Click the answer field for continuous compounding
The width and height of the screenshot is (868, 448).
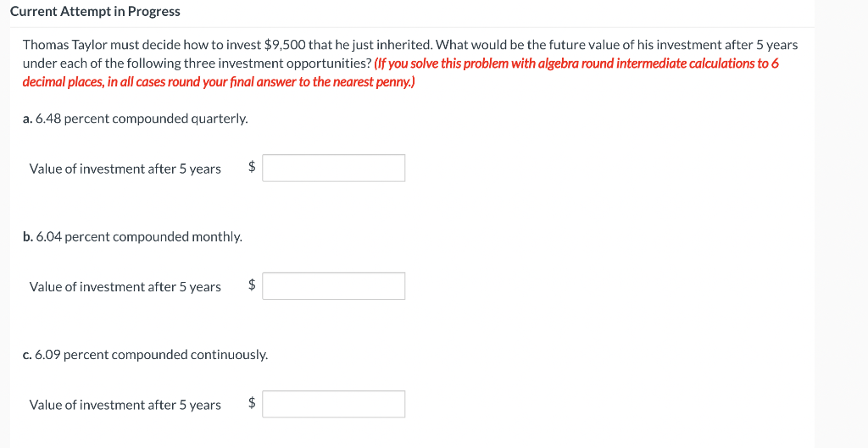pyautogui.click(x=333, y=404)
